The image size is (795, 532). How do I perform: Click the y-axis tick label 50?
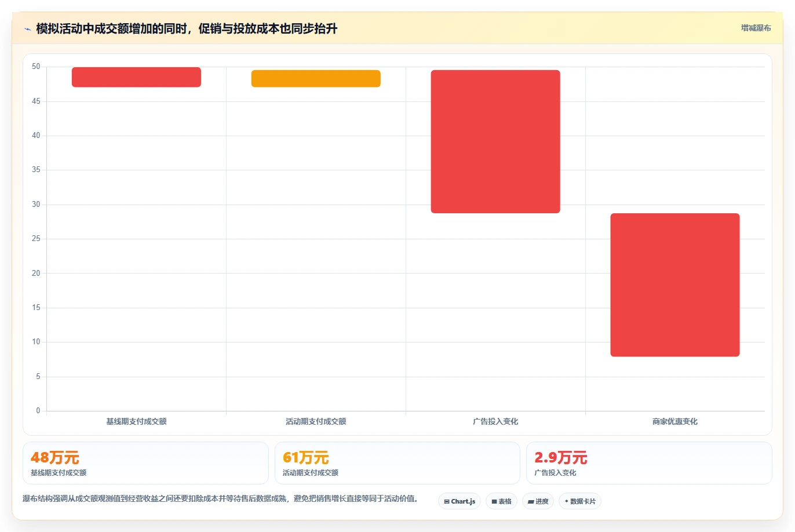click(x=36, y=67)
